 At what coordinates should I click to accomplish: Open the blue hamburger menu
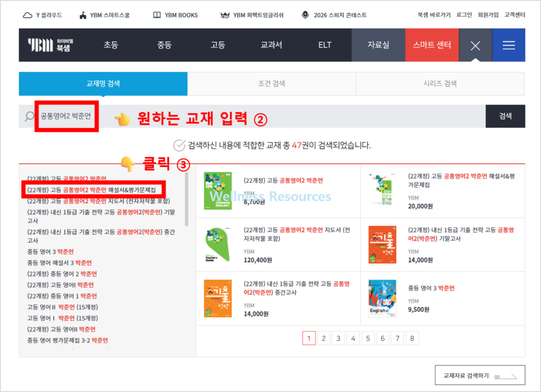point(509,45)
